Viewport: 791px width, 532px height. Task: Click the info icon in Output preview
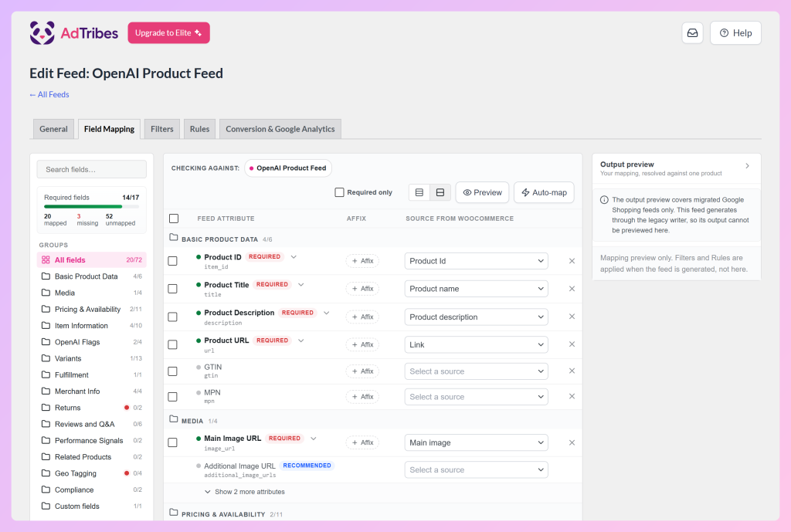coord(604,200)
